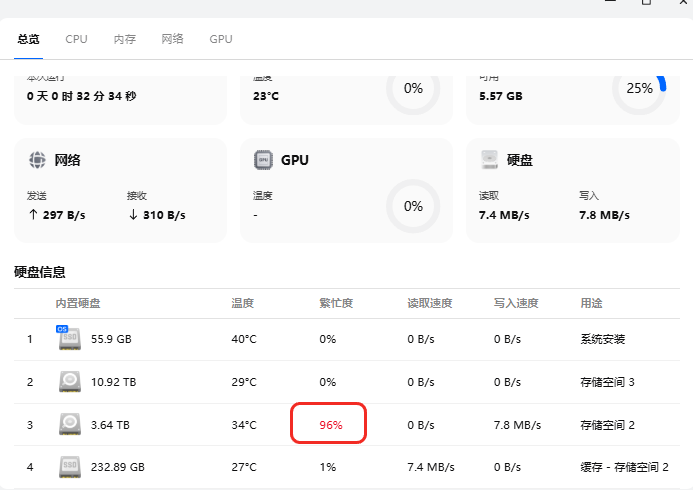Click the GPU chip icon
This screenshot has width=693, height=490.
263,160
